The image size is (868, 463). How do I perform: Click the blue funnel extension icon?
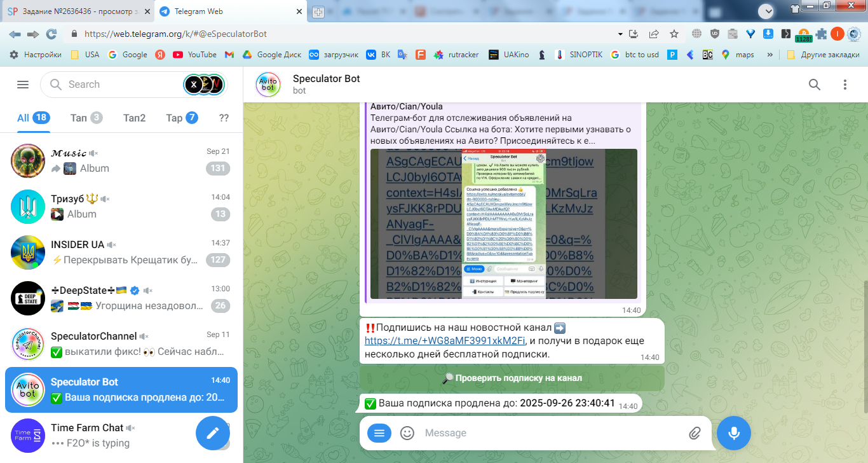pyautogui.click(x=750, y=34)
